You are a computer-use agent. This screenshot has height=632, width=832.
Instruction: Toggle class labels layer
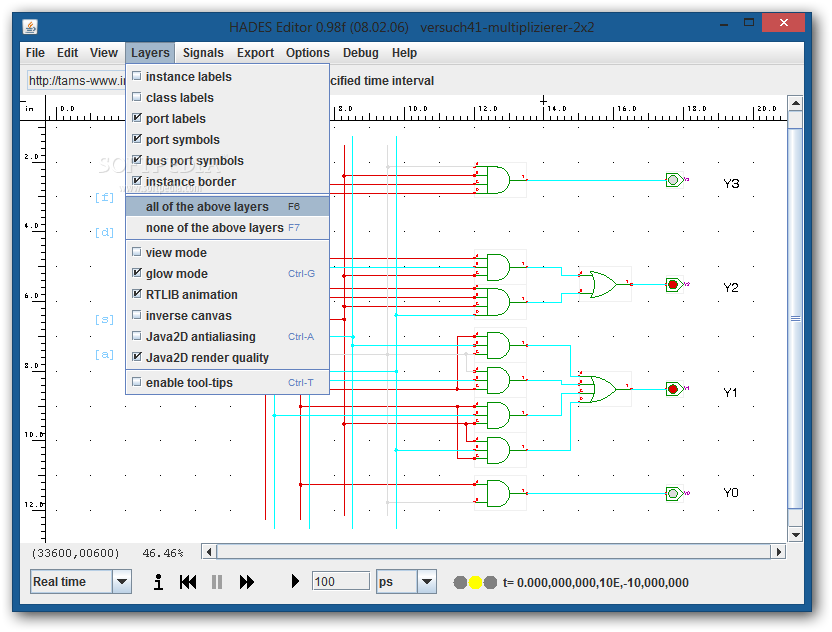(x=227, y=98)
